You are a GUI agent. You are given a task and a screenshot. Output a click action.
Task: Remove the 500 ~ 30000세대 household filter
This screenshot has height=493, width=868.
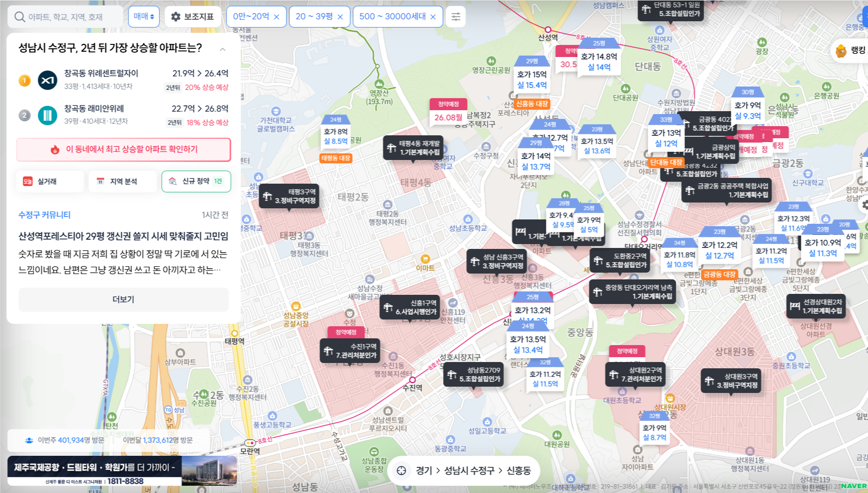point(433,17)
